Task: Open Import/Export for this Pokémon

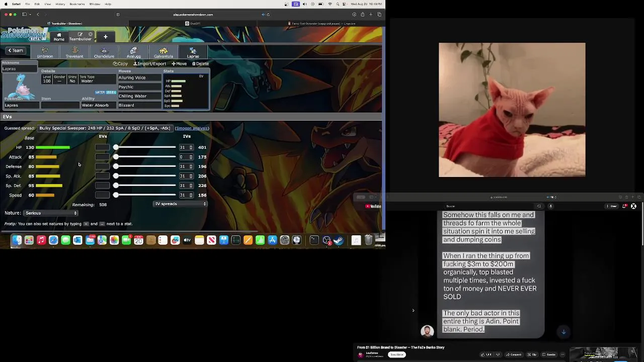Action: pos(149,64)
